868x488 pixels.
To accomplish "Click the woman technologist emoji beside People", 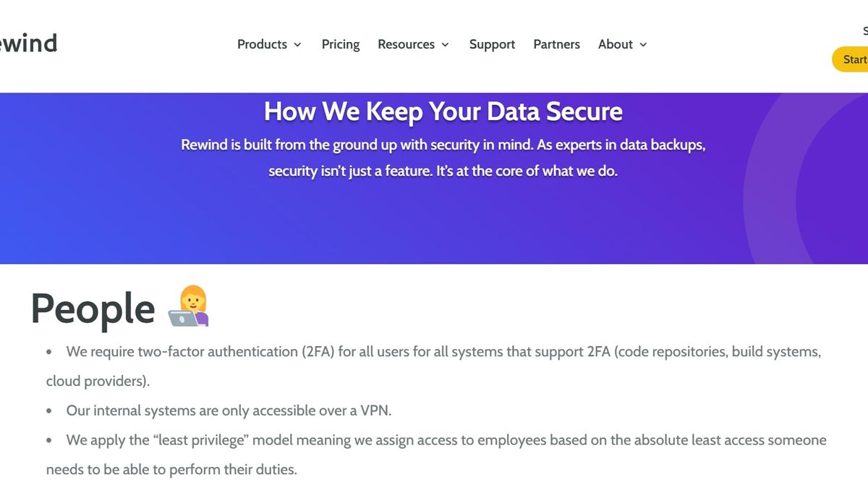I will click(189, 307).
